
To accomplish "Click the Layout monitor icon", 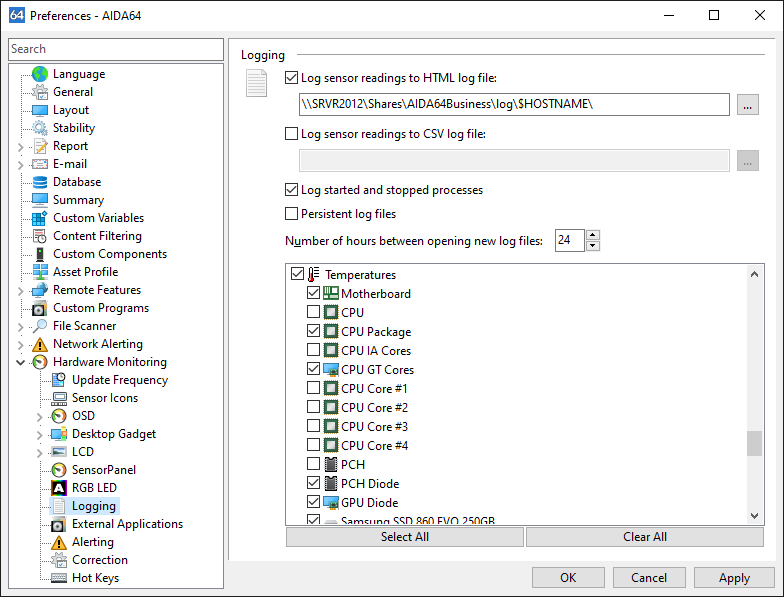I will [40, 110].
